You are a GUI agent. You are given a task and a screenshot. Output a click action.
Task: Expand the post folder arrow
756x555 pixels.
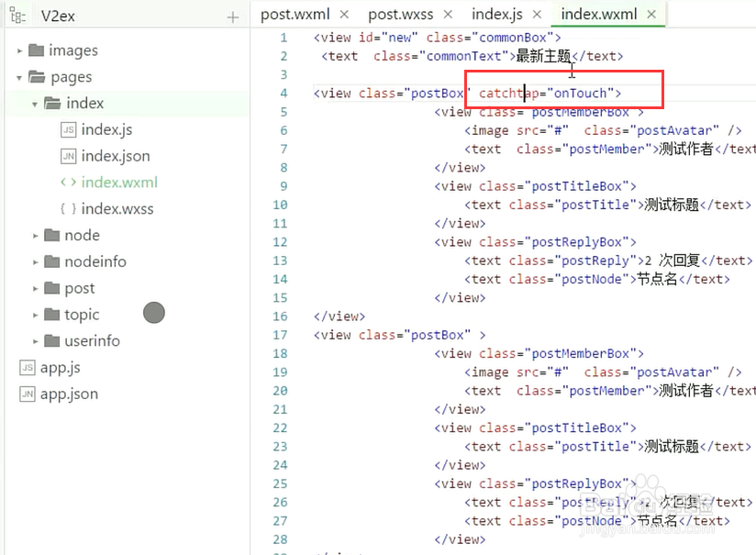pos(35,289)
